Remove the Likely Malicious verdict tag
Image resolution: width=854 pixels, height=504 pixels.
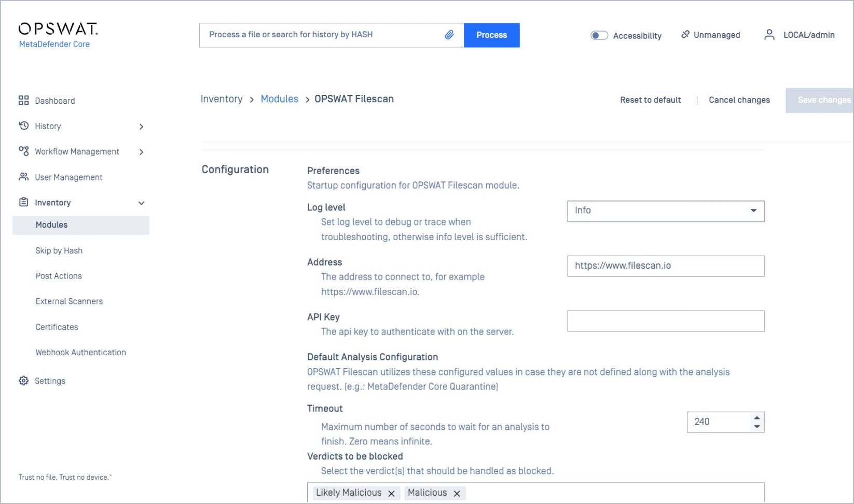[x=392, y=494]
